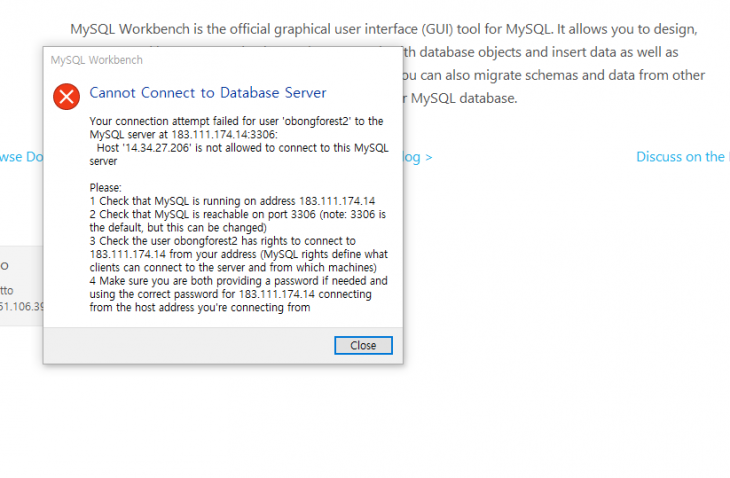Click step 4 about providing a password
The width and height of the screenshot is (730, 478).
click(238, 294)
